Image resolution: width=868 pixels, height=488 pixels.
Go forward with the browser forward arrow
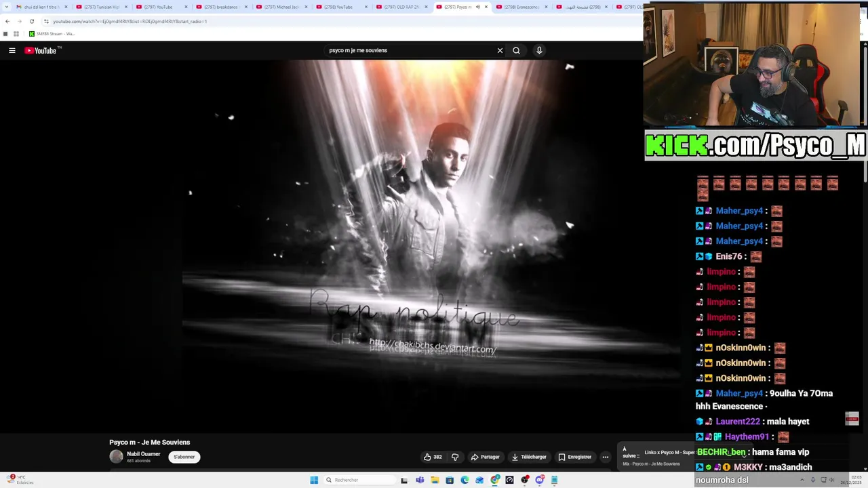(x=19, y=21)
